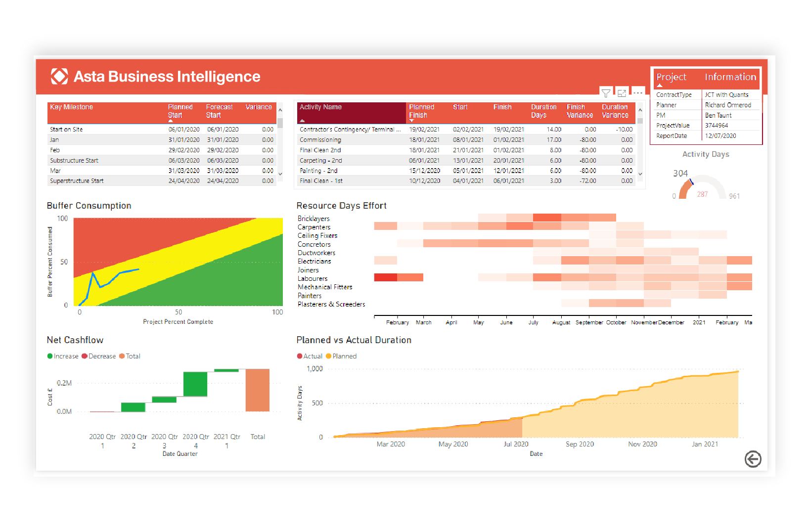Click the Key Milestone table scroll-down arrow
Image resolution: width=809 pixels, height=532 pixels.
(x=280, y=174)
